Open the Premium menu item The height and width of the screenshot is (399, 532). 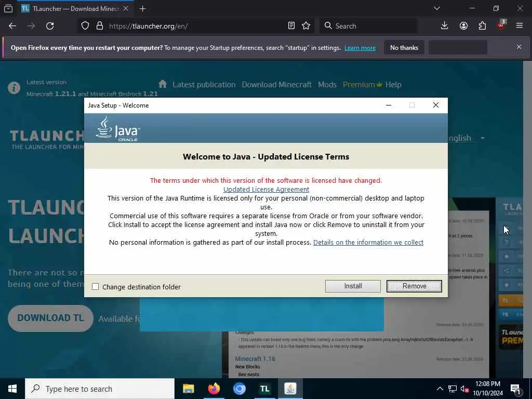click(x=362, y=85)
